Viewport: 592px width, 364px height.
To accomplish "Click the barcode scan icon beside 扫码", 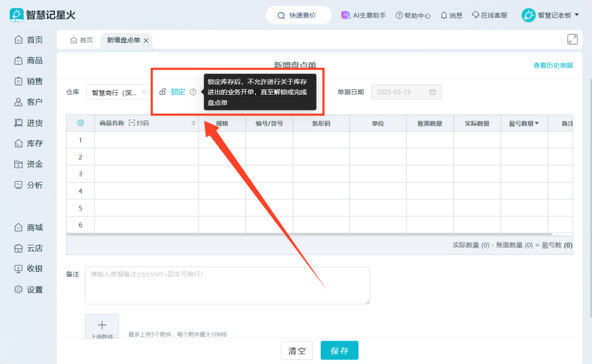I will click(132, 123).
